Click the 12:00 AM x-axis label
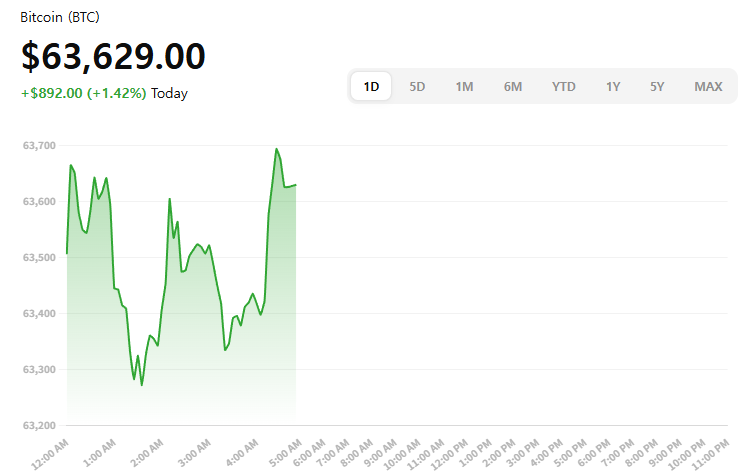The image size is (756, 473). click(50, 454)
